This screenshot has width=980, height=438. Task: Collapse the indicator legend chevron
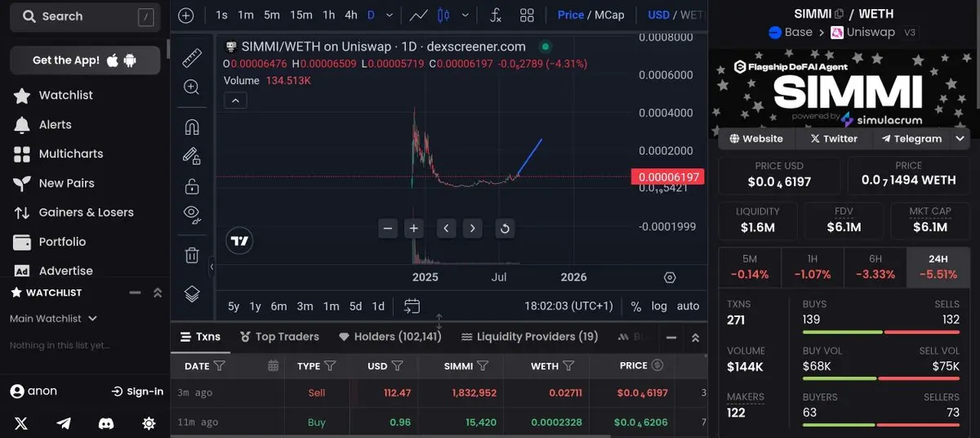[235, 101]
